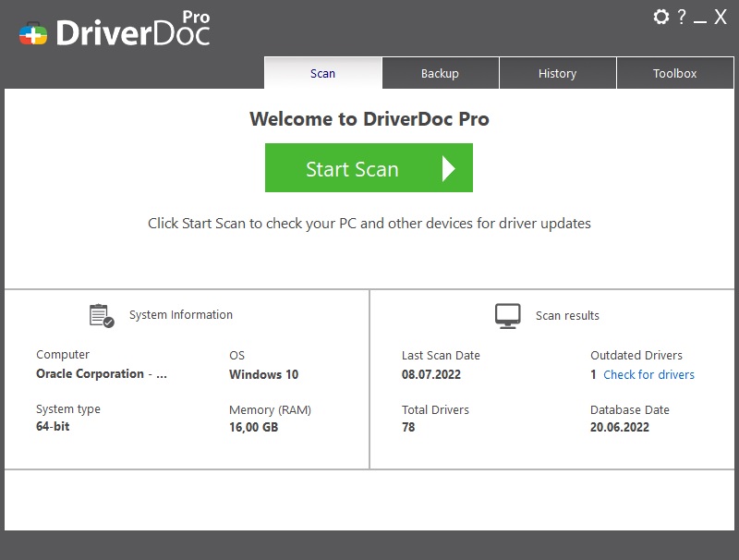Close the DriverDoc window with X
The width and height of the screenshot is (739, 560).
tap(721, 17)
